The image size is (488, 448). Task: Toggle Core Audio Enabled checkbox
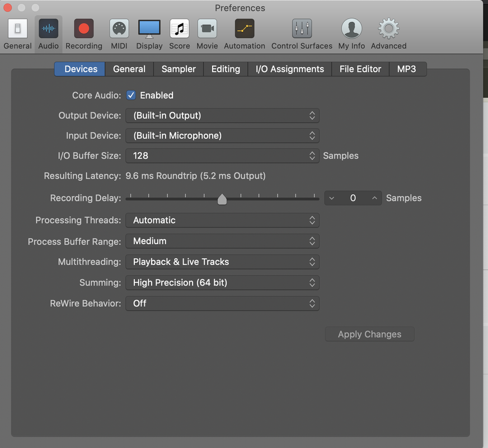click(131, 95)
